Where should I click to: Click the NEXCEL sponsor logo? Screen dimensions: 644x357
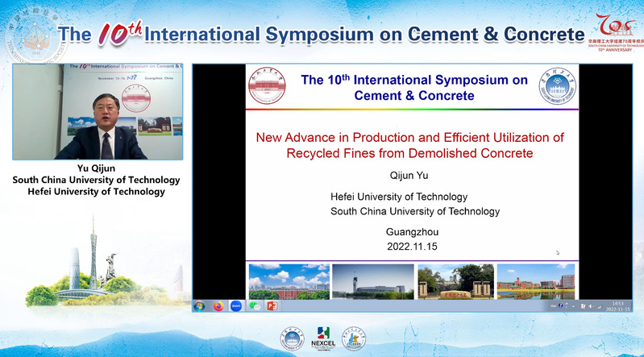(x=323, y=338)
